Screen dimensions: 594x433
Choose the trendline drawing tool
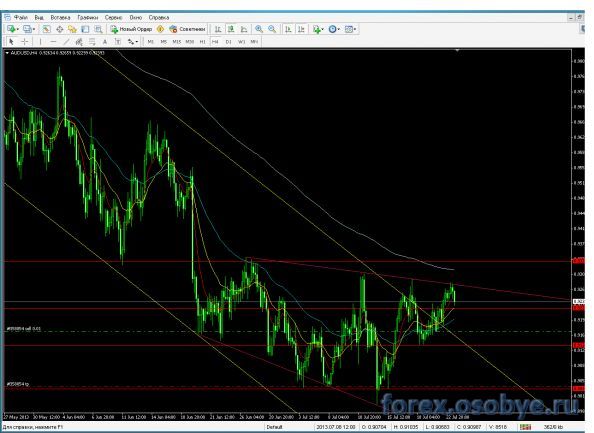[66, 42]
